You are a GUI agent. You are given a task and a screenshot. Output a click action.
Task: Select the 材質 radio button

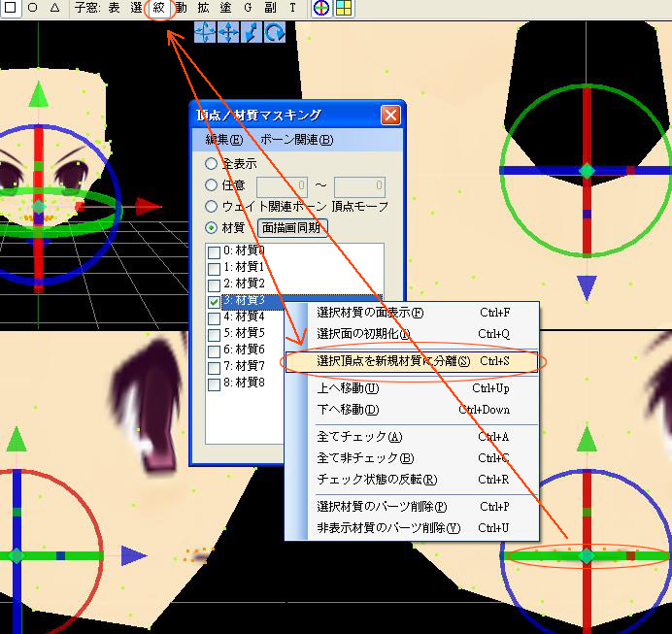211,228
